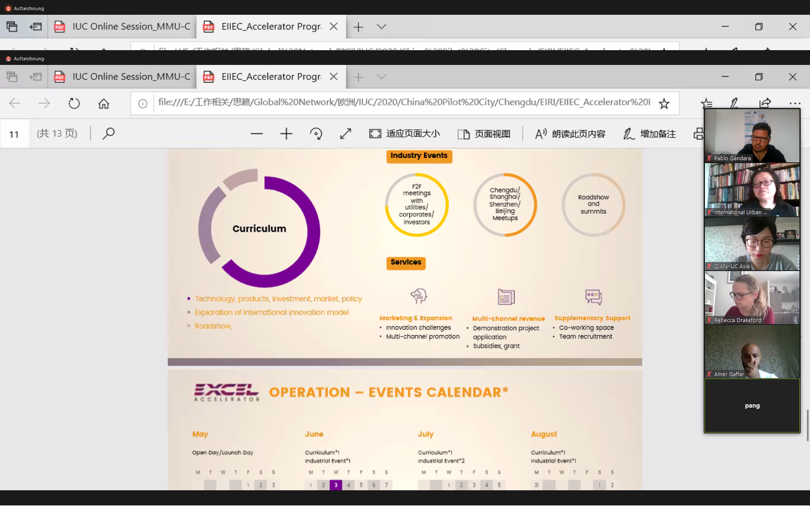The width and height of the screenshot is (810, 532).
Task: Click the page number field showing 11
Action: click(x=14, y=134)
